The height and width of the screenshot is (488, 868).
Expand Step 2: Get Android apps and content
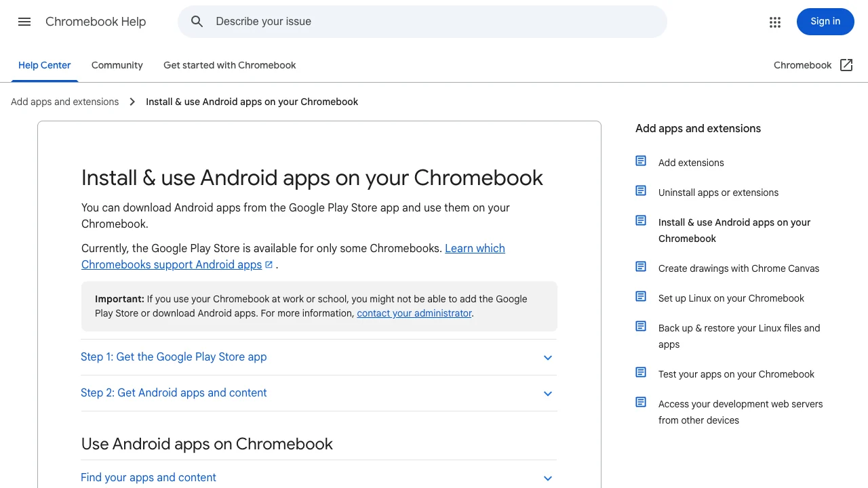(319, 393)
